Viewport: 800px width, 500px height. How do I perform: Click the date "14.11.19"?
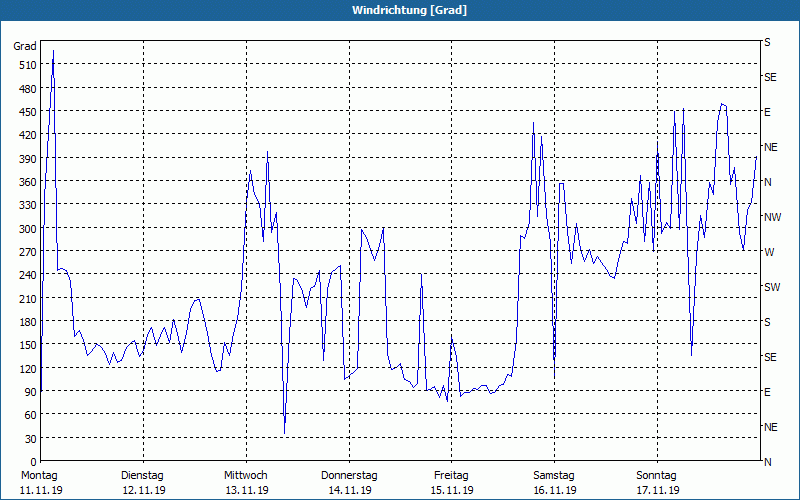click(349, 490)
